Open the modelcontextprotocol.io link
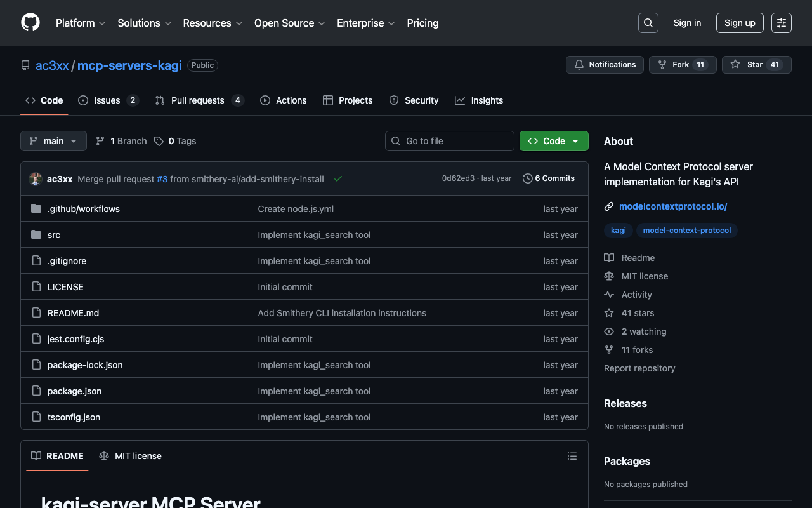Screen dimensions: 812x508 (x=672, y=206)
